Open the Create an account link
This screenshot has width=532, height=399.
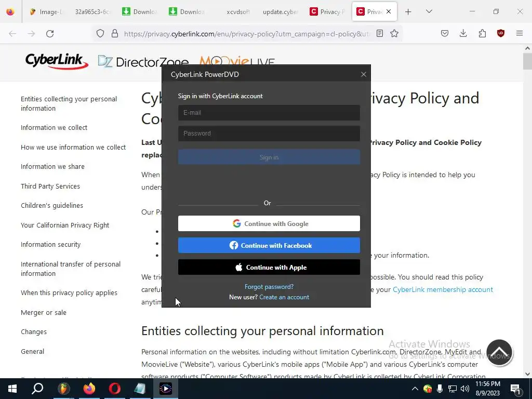pyautogui.click(x=284, y=297)
